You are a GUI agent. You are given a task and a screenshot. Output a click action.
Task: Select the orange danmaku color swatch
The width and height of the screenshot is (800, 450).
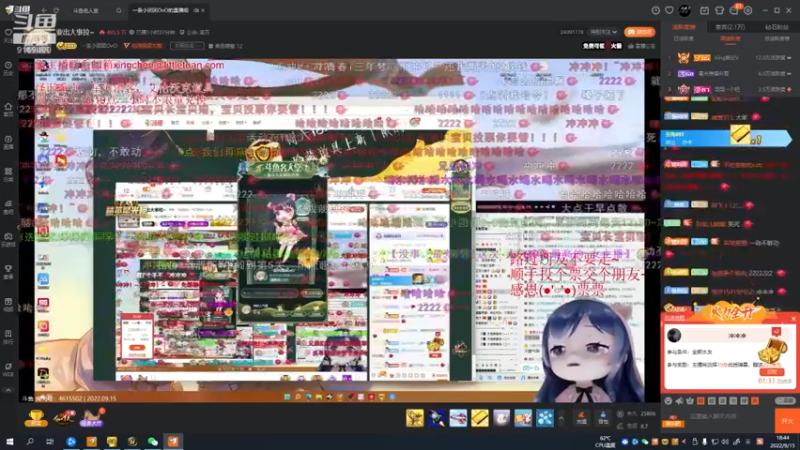click(701, 401)
